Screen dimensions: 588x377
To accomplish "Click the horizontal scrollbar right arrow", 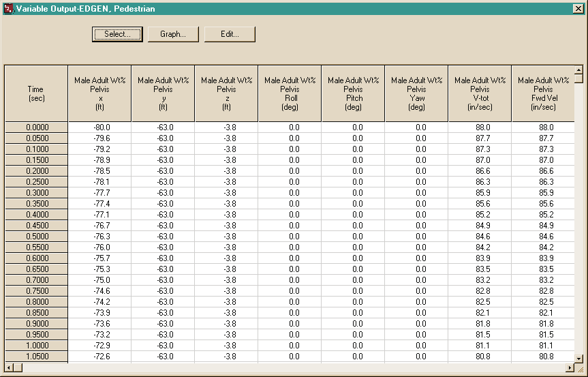I will [570, 367].
